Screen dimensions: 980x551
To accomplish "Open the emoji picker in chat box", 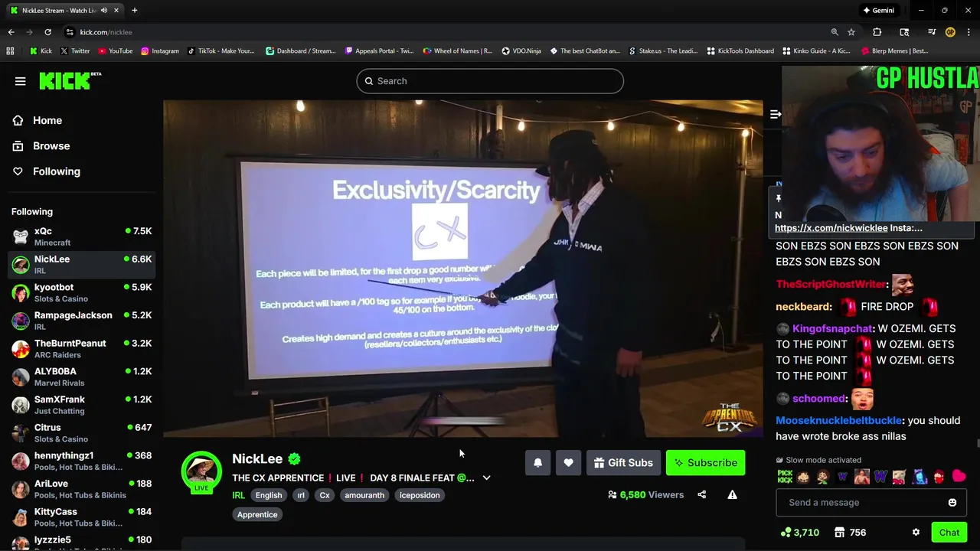I will click(952, 503).
